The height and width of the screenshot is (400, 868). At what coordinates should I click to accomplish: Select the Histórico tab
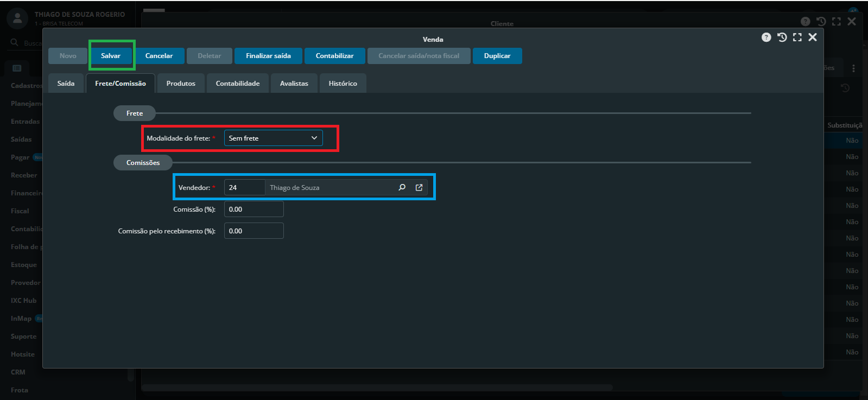coord(343,84)
